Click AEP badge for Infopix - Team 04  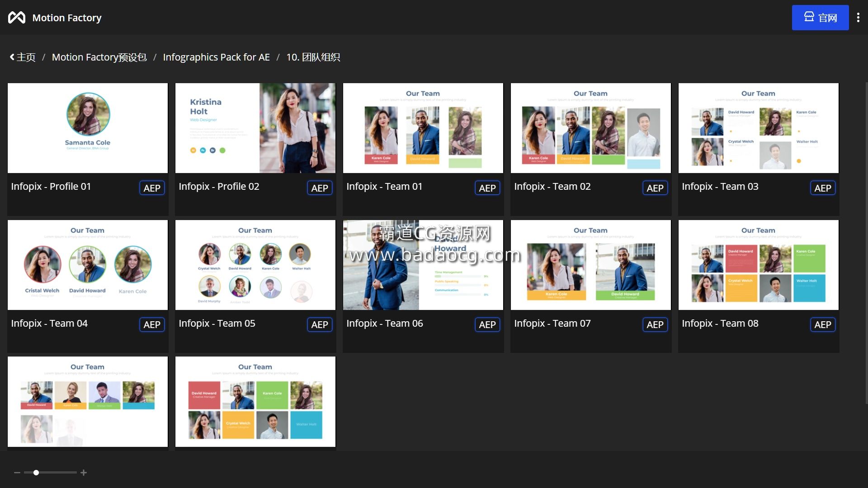coord(152,324)
